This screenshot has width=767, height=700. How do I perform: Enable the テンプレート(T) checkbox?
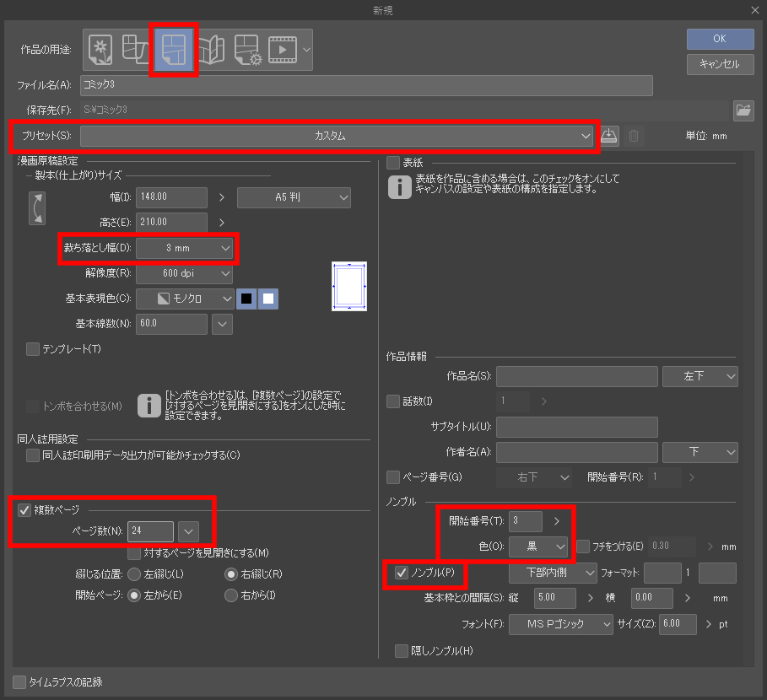pos(33,349)
